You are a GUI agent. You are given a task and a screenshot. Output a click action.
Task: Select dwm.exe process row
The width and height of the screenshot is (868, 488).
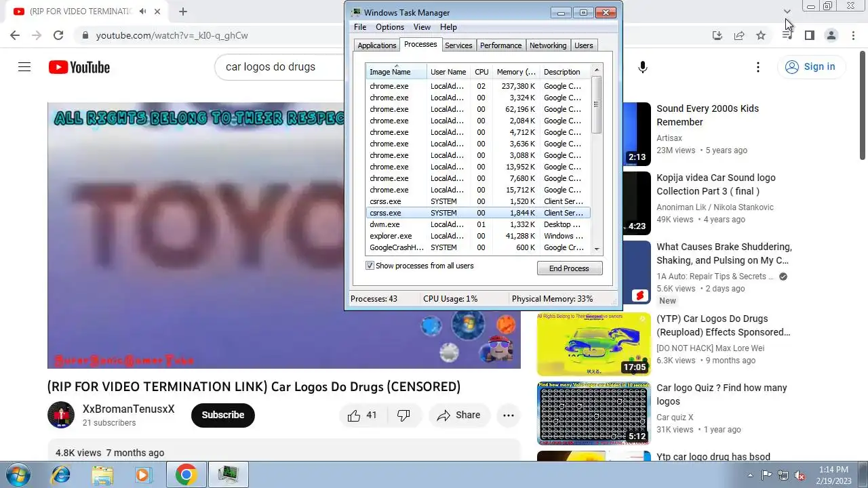(479, 224)
